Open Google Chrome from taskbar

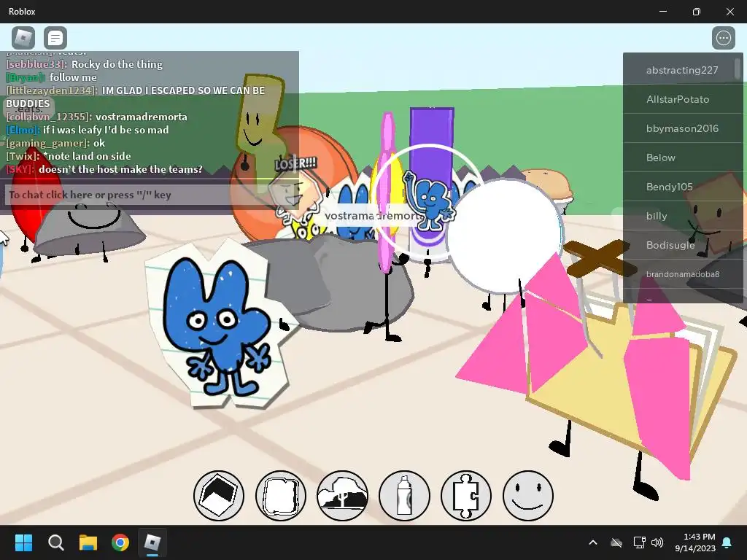pos(120,542)
